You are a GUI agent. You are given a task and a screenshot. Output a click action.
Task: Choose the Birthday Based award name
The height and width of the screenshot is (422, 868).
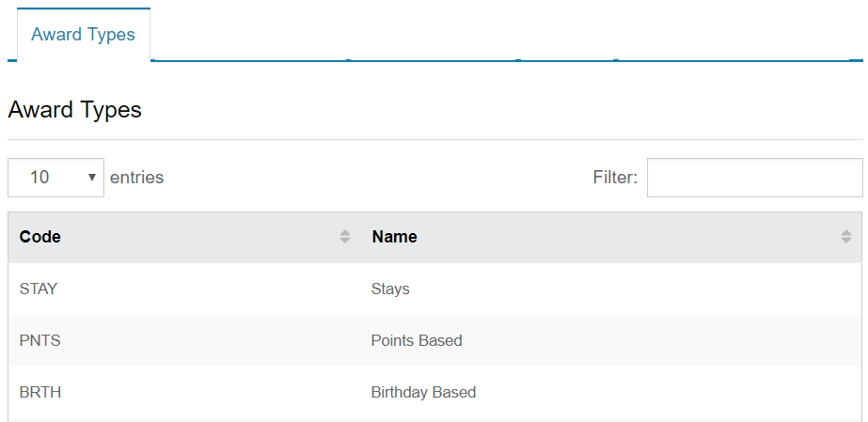click(x=423, y=392)
